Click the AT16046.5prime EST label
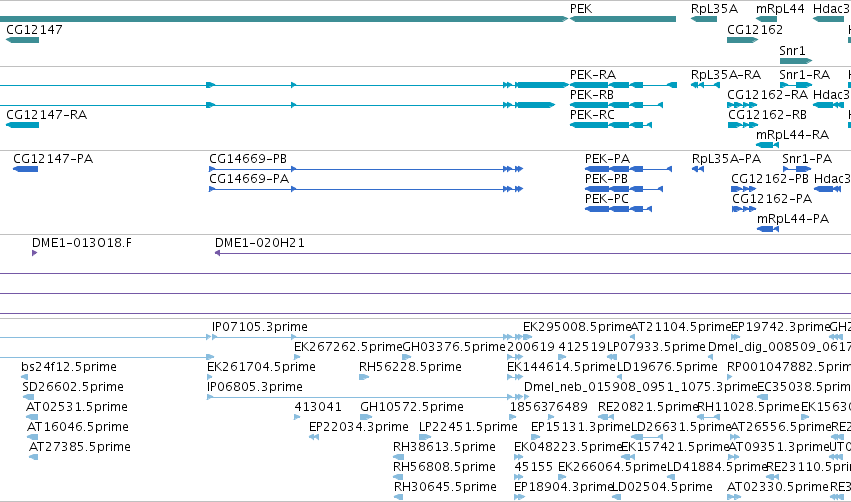This screenshot has width=851, height=502. coord(78,427)
